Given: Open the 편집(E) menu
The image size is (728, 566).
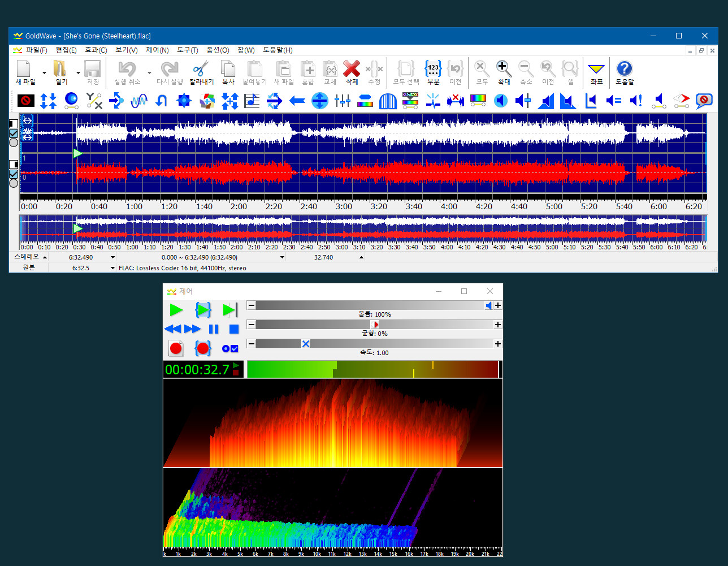Looking at the screenshot, I should (66, 50).
